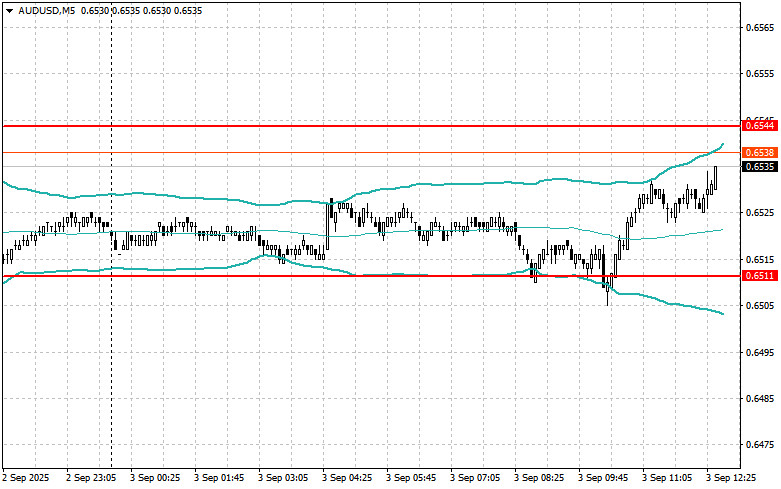
Task: Select the red 0.6511 price level label
Action: click(760, 275)
